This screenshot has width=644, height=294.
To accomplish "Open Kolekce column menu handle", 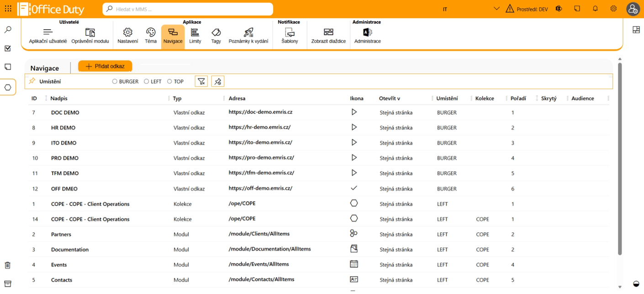I will tap(507, 98).
